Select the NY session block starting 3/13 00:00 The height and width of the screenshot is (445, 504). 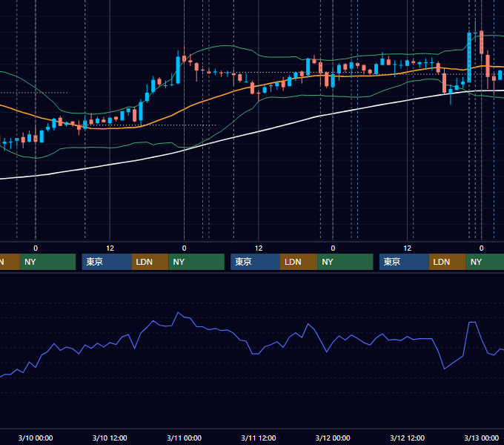pyautogui.click(x=485, y=262)
